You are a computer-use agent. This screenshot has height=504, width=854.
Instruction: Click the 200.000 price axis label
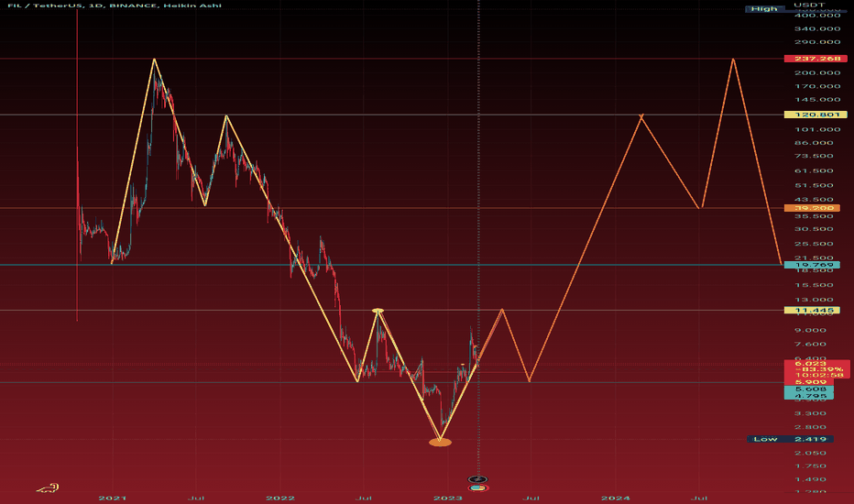point(817,73)
